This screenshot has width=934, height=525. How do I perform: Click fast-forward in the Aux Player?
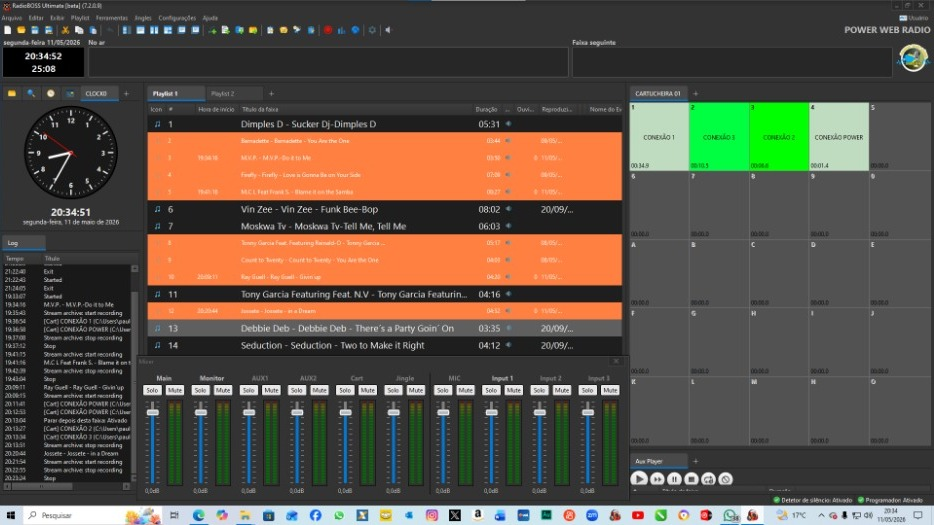pyautogui.click(x=656, y=479)
